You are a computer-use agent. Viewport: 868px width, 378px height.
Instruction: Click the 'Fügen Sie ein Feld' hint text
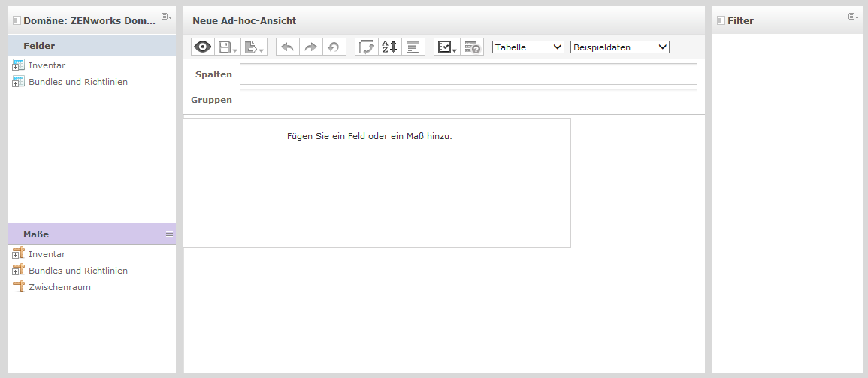click(370, 135)
